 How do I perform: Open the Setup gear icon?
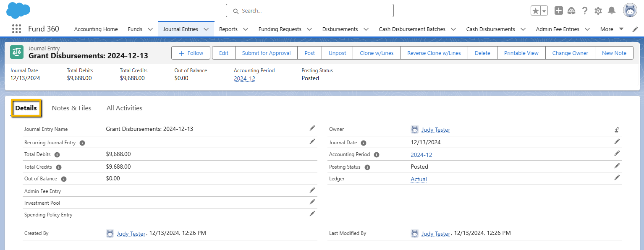[598, 11]
